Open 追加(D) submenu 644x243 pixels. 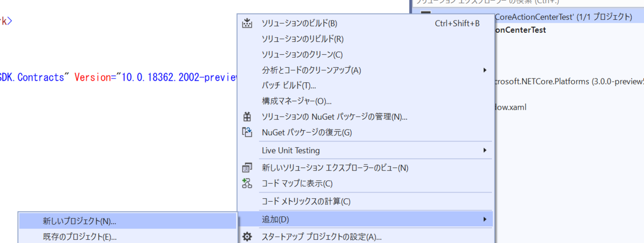click(365, 219)
